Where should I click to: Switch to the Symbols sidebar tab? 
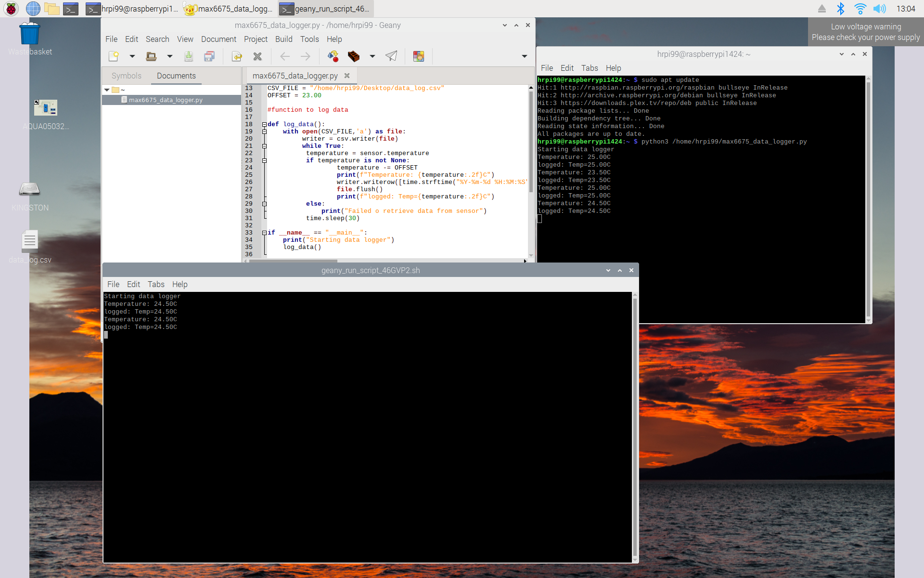pyautogui.click(x=126, y=76)
